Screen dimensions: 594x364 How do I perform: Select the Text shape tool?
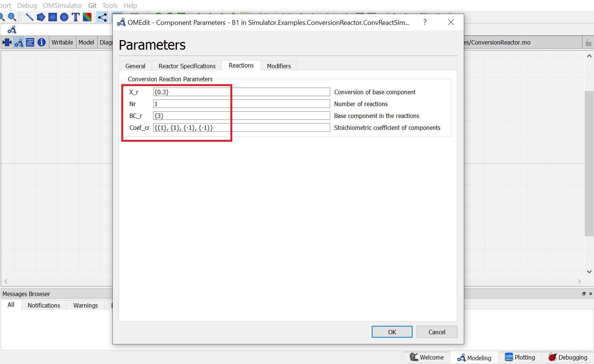pos(76,17)
